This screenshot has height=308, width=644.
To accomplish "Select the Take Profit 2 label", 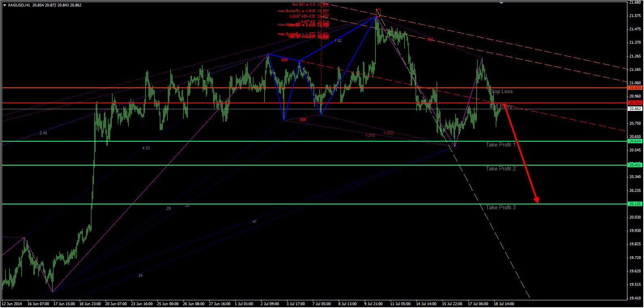I will (x=501, y=169).
